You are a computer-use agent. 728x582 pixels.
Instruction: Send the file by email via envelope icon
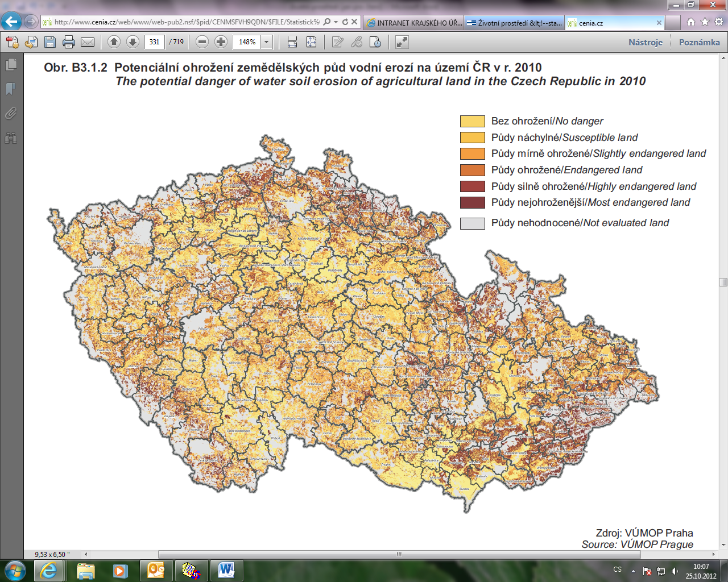(x=88, y=42)
